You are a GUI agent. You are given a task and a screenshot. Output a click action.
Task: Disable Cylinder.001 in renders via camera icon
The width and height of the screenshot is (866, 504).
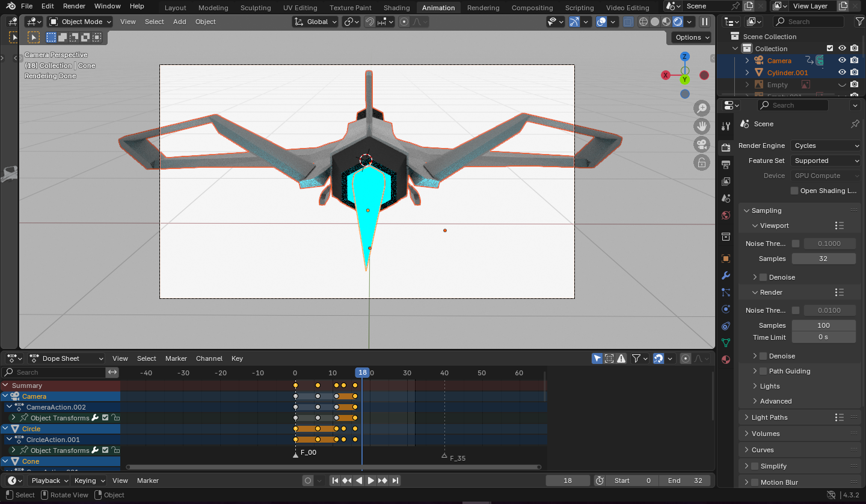(855, 73)
